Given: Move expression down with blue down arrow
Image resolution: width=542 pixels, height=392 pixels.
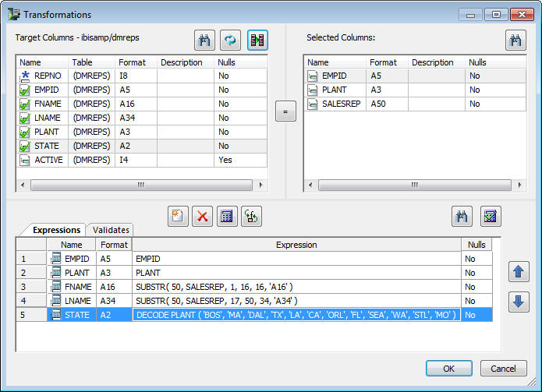Looking at the screenshot, I should 519,302.
